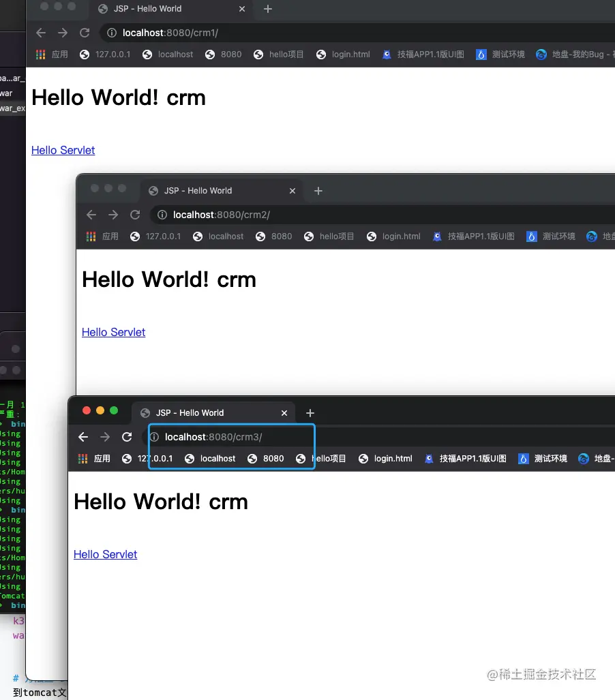Open 技福APP1.1版UI图 bookmark in crm1 window
The width and height of the screenshot is (615, 700).
pos(423,55)
